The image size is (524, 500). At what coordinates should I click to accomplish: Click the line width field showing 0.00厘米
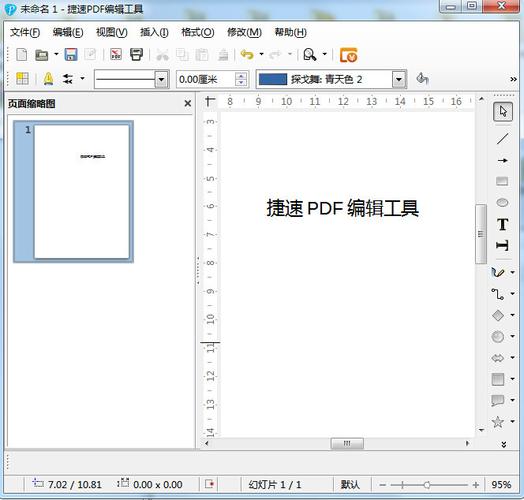click(206, 79)
